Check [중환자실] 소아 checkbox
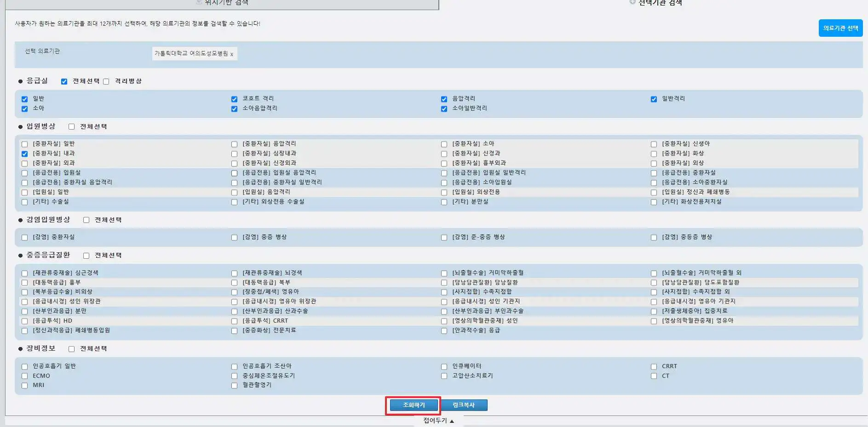Image resolution: width=868 pixels, height=427 pixels. pos(444,144)
